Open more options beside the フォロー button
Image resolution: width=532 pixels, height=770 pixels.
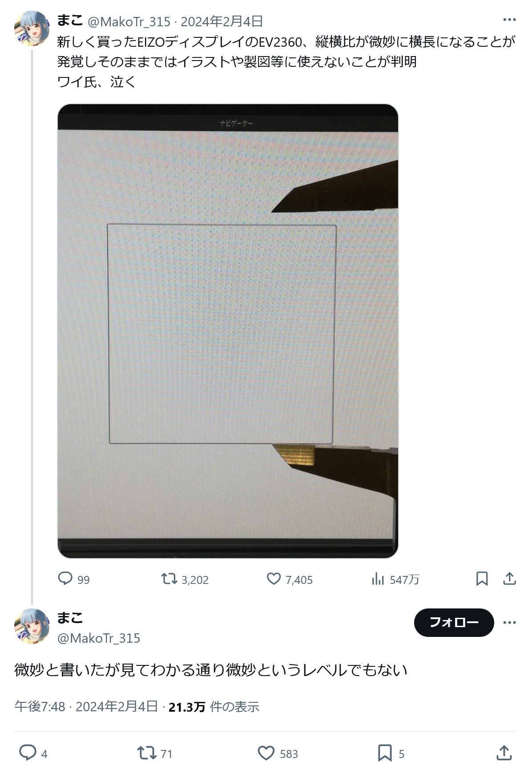(509, 622)
